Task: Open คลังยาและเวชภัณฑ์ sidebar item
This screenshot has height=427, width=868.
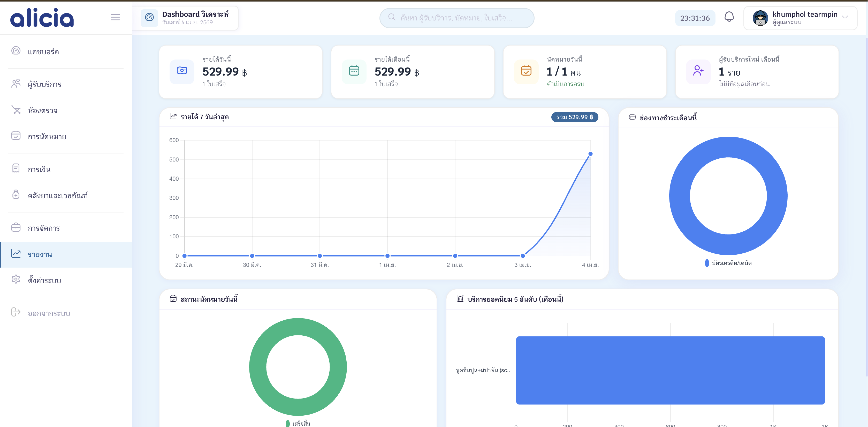Action: 58,196
